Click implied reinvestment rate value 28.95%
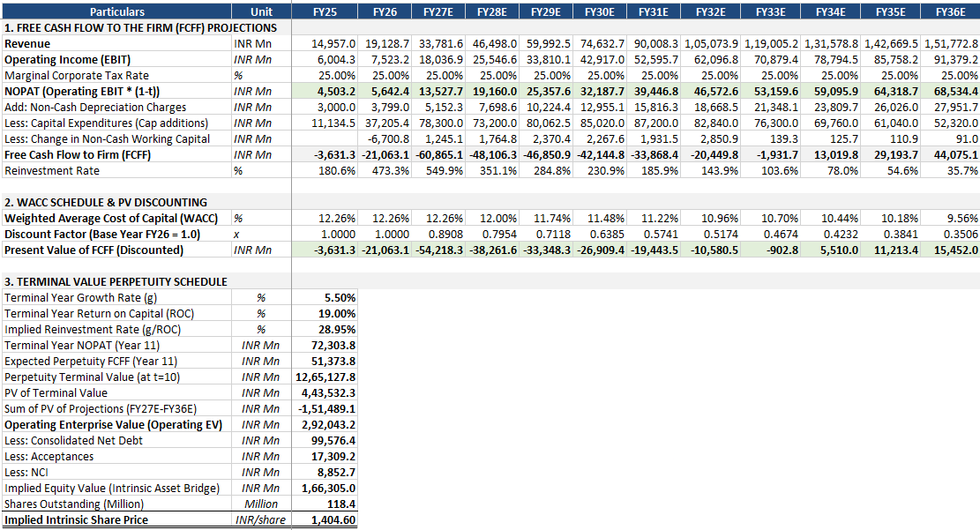This screenshot has height=530, width=980. click(338, 329)
